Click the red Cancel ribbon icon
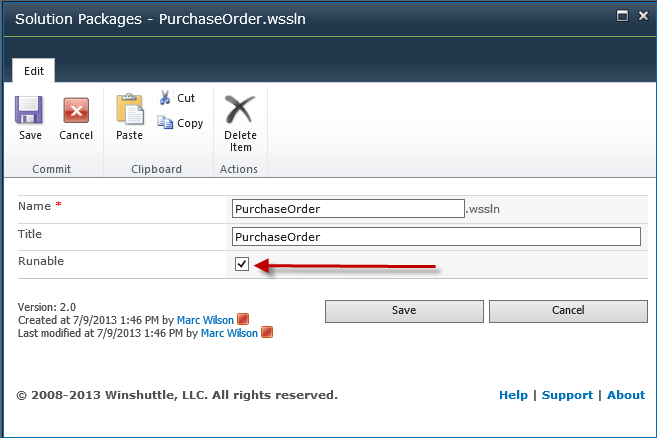 (x=76, y=110)
